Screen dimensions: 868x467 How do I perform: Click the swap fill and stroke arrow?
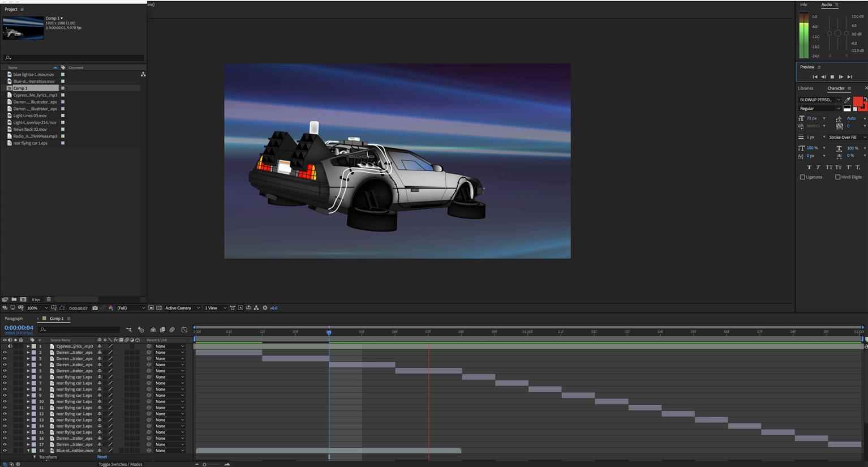tap(866, 98)
